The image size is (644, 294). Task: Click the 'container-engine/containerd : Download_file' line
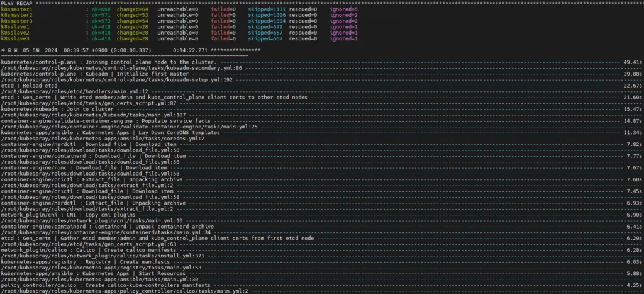(93, 156)
